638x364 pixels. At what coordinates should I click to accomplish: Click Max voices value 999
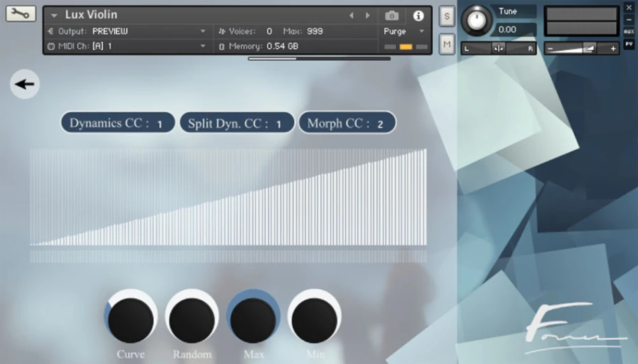pyautogui.click(x=315, y=32)
